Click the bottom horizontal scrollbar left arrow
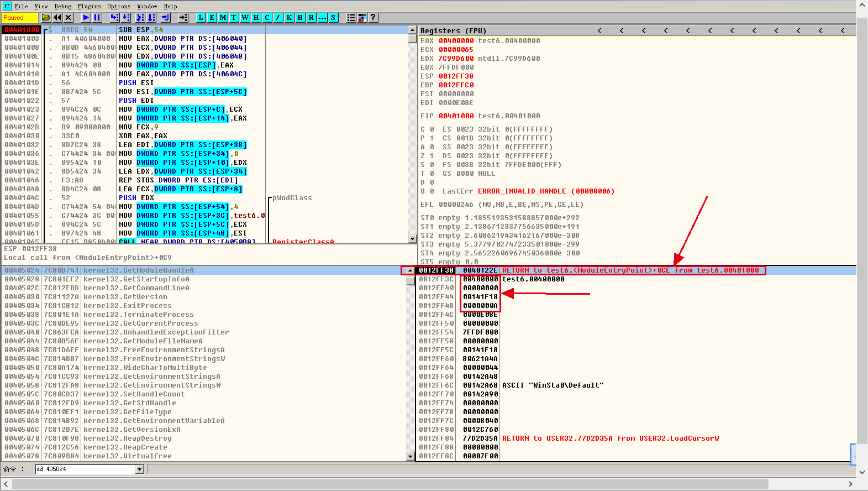Screen dimensions: 868x491 (6, 484)
